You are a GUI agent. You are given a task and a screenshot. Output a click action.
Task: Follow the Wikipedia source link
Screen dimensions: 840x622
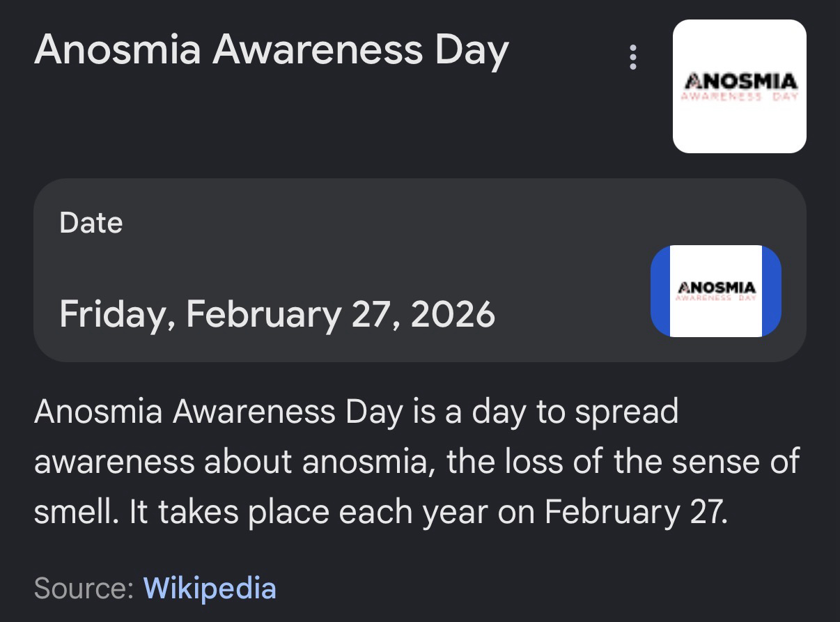(210, 588)
